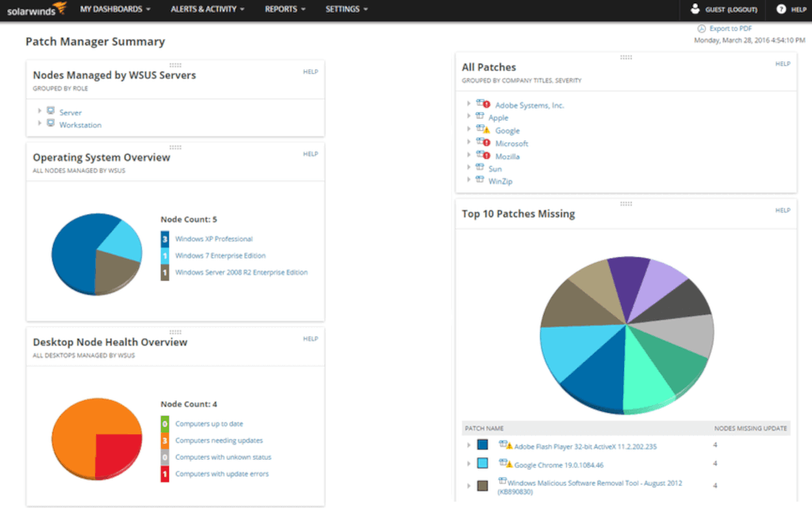This screenshot has width=812, height=508.
Task: Click the warning patch icon beside Google
Action: pos(483,129)
